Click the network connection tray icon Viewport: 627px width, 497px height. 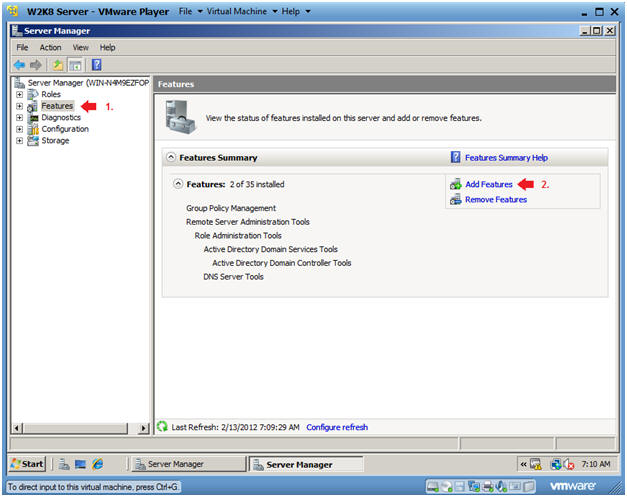pyautogui.click(x=556, y=464)
